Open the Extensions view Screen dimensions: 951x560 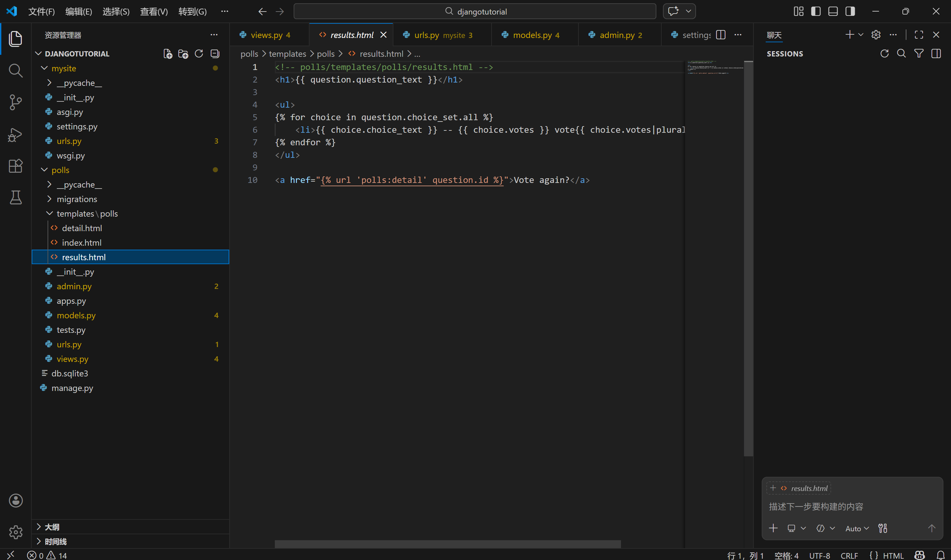(x=16, y=166)
